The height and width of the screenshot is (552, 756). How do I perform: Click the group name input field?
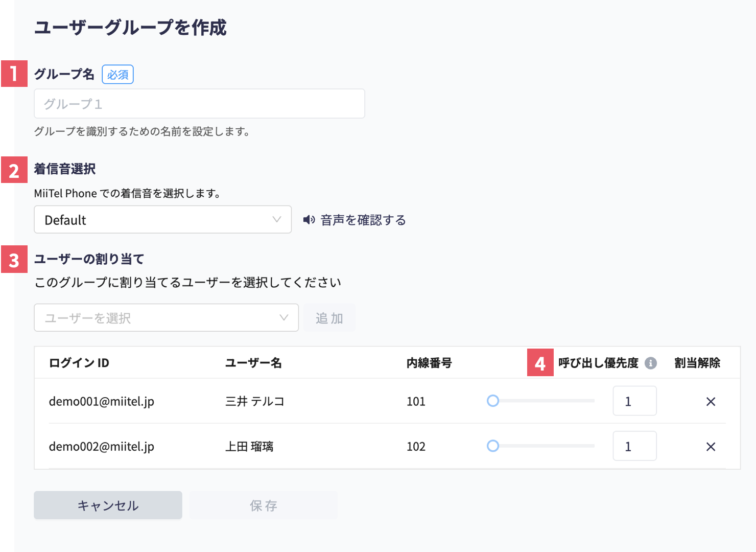click(x=199, y=104)
